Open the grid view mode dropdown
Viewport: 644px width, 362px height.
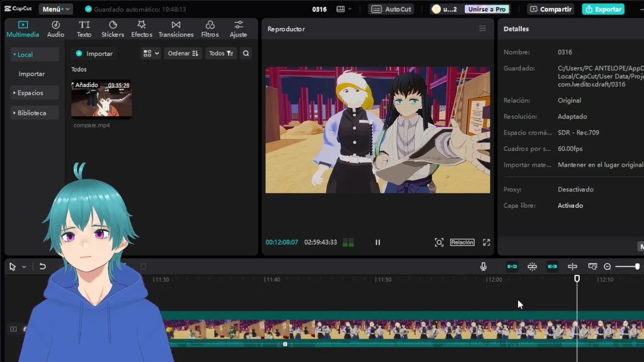click(x=151, y=53)
